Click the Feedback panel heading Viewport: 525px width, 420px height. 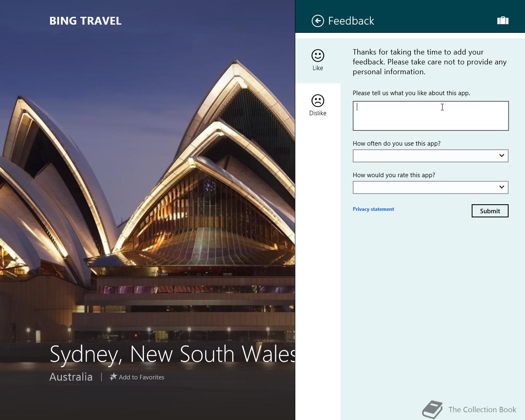pyautogui.click(x=351, y=21)
